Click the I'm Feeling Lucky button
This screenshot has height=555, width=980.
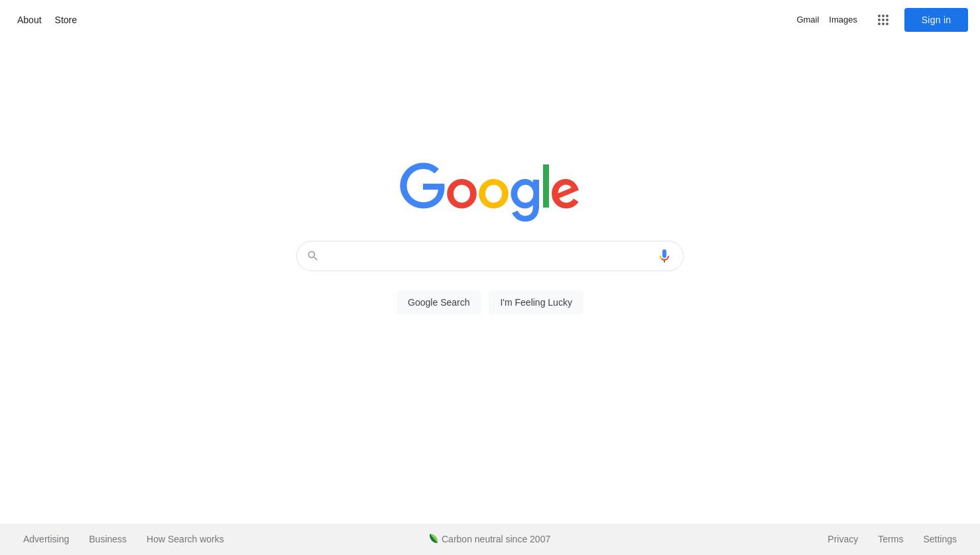[536, 302]
